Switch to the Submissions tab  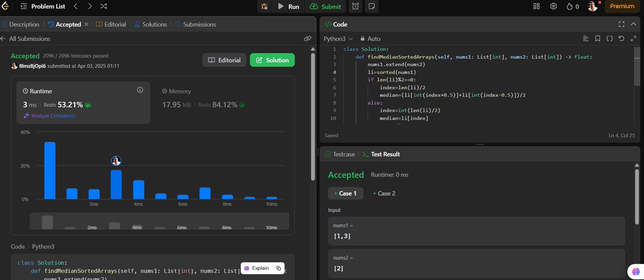195,24
